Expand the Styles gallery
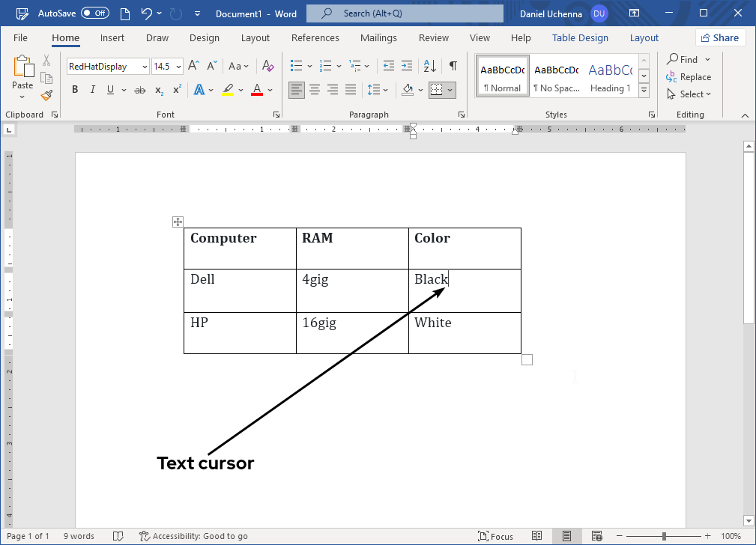 click(x=644, y=88)
